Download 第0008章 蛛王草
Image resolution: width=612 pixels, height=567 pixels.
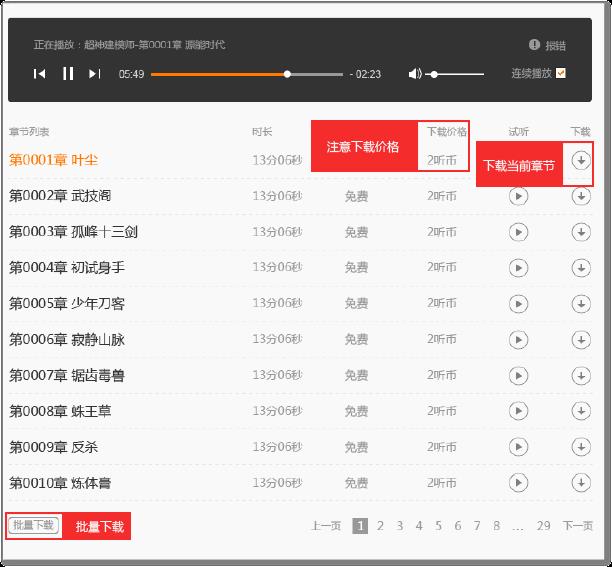coord(581,411)
